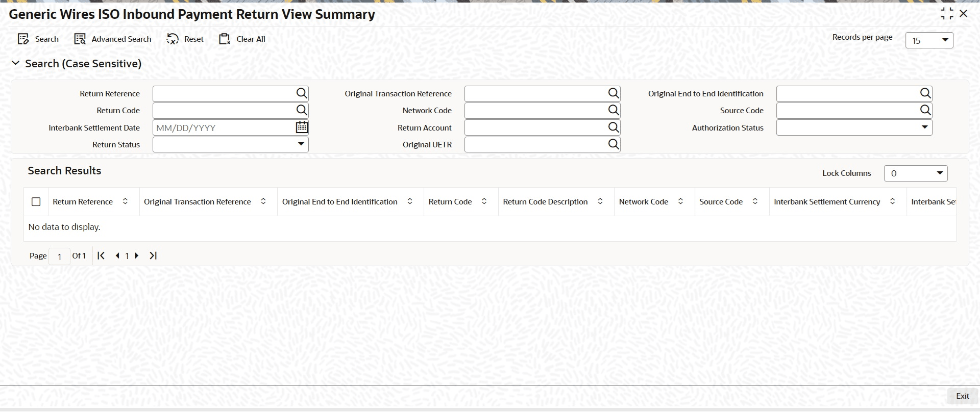Screen dimensions: 980x414
Task: Sort by Return Code column
Action: [484, 202]
